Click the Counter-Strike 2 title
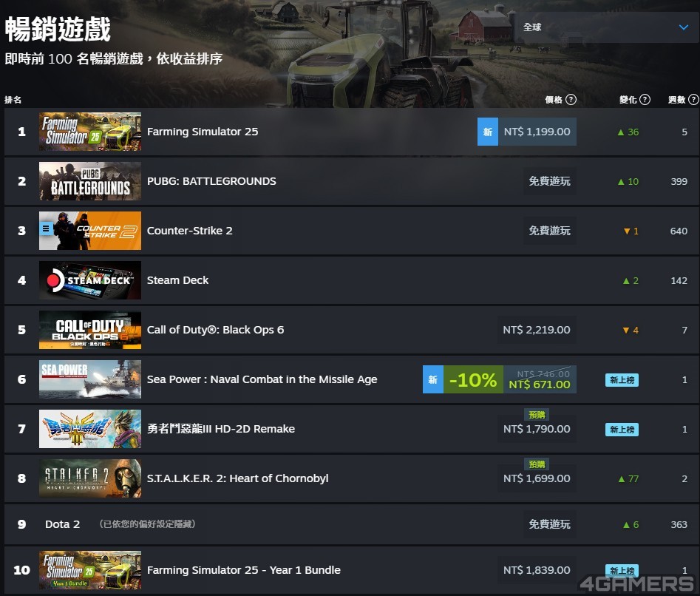 point(190,231)
